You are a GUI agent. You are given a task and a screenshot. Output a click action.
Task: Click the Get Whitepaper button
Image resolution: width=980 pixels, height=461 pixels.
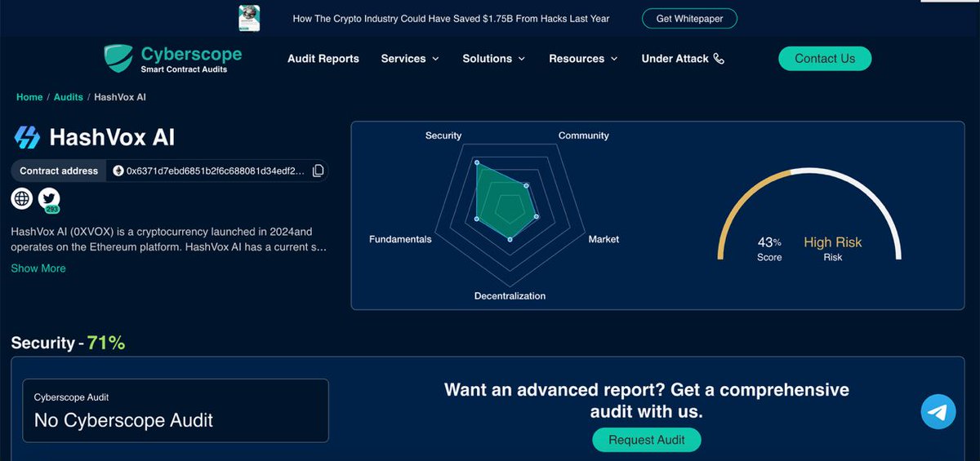[689, 19]
